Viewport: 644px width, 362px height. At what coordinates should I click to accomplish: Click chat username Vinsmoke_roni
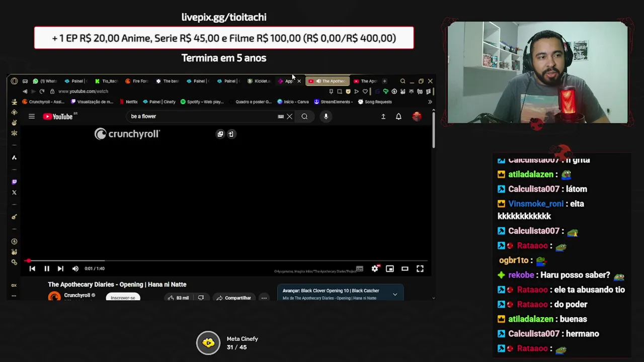[x=536, y=204]
